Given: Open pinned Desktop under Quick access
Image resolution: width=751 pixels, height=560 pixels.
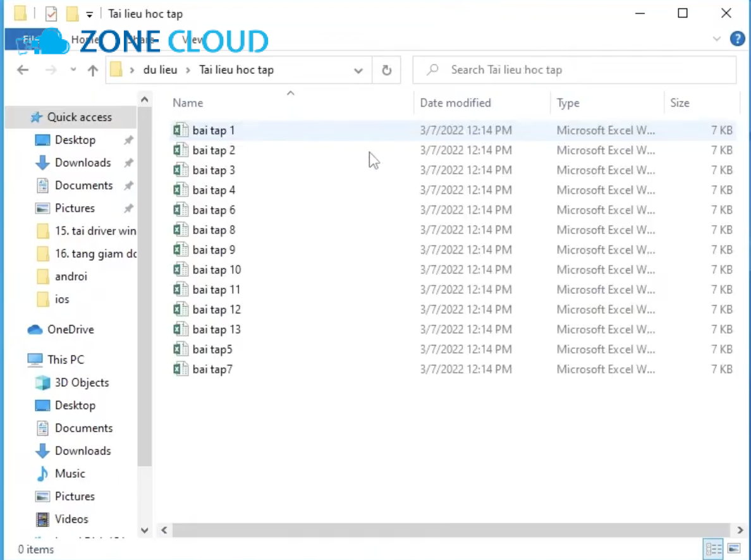Looking at the screenshot, I should pos(75,140).
